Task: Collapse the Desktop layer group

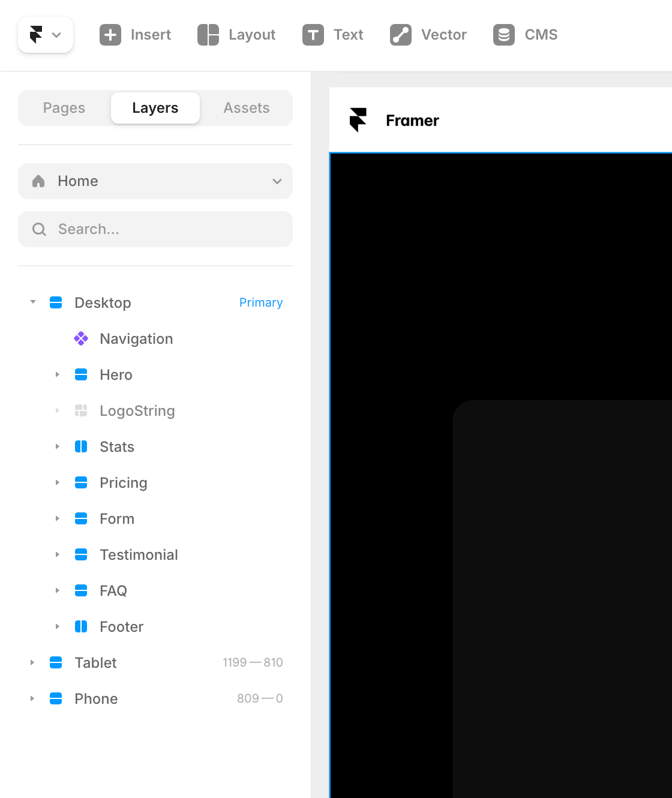Action: [x=33, y=302]
